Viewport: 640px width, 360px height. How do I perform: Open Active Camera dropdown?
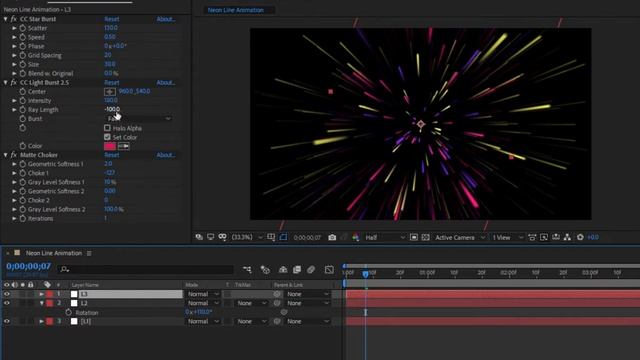point(460,237)
